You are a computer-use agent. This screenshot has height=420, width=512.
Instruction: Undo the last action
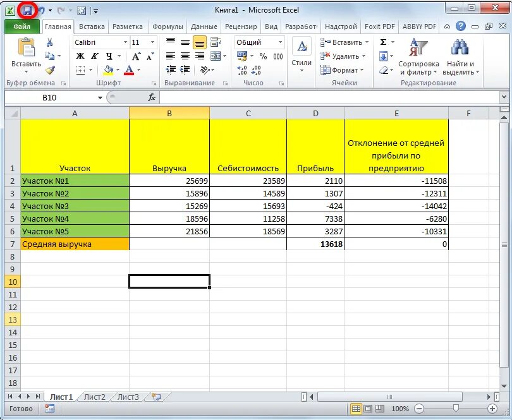41,11
